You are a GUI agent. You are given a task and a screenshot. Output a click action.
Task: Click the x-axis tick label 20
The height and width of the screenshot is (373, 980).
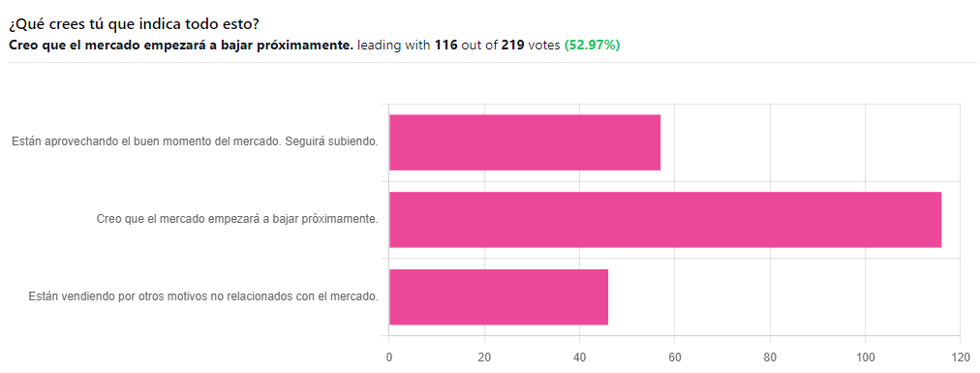click(484, 357)
